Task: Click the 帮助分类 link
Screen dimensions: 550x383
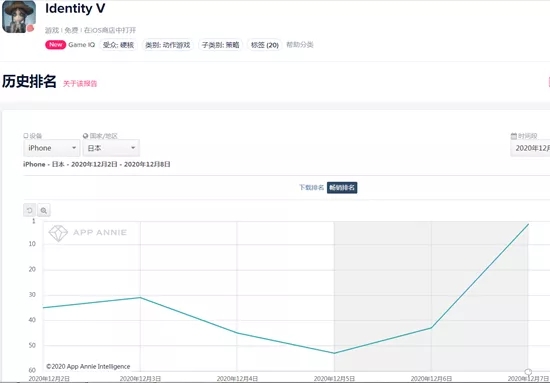Action: tap(300, 45)
